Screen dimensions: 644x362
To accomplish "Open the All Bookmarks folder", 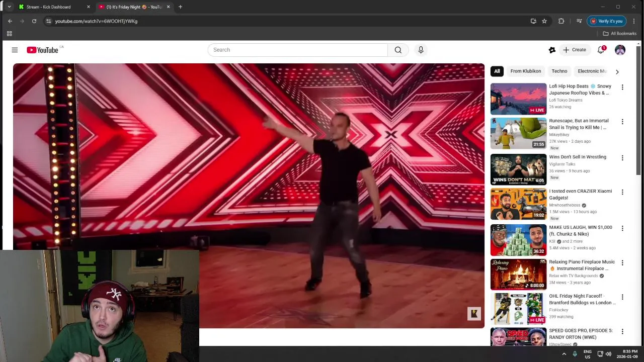I will click(619, 34).
